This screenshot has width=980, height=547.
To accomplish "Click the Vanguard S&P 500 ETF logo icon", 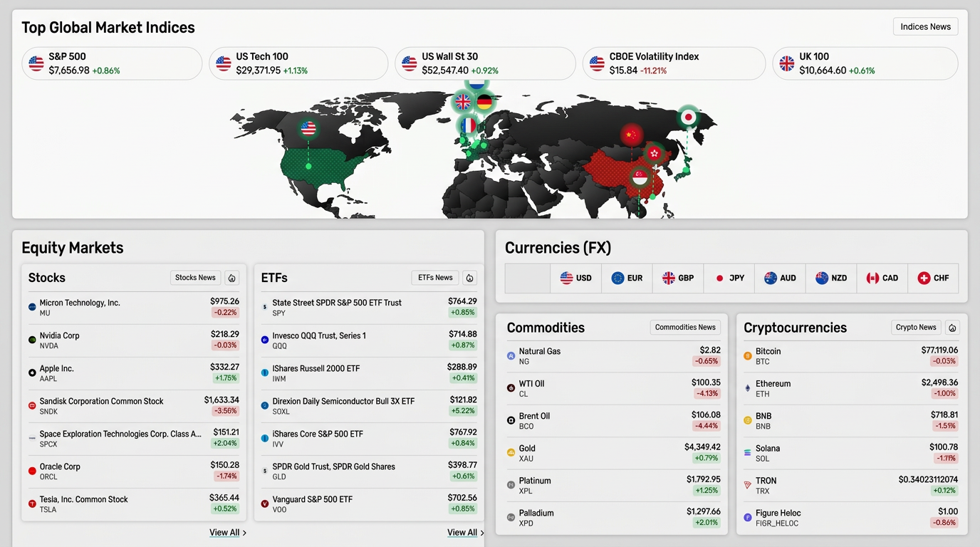I will [265, 504].
